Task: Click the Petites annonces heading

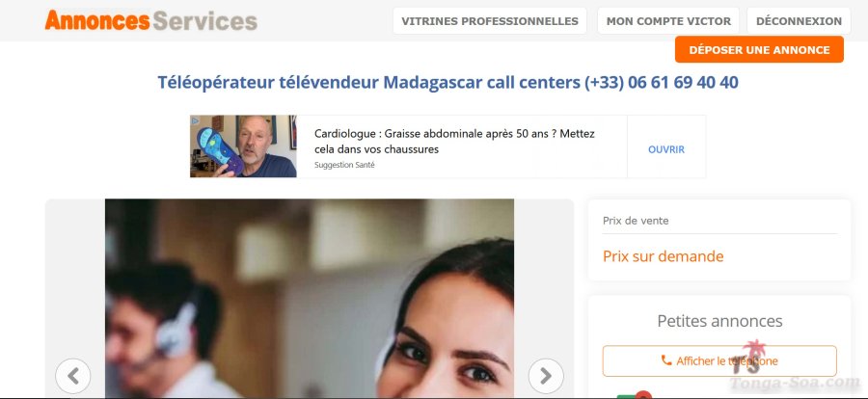Action: 719,321
